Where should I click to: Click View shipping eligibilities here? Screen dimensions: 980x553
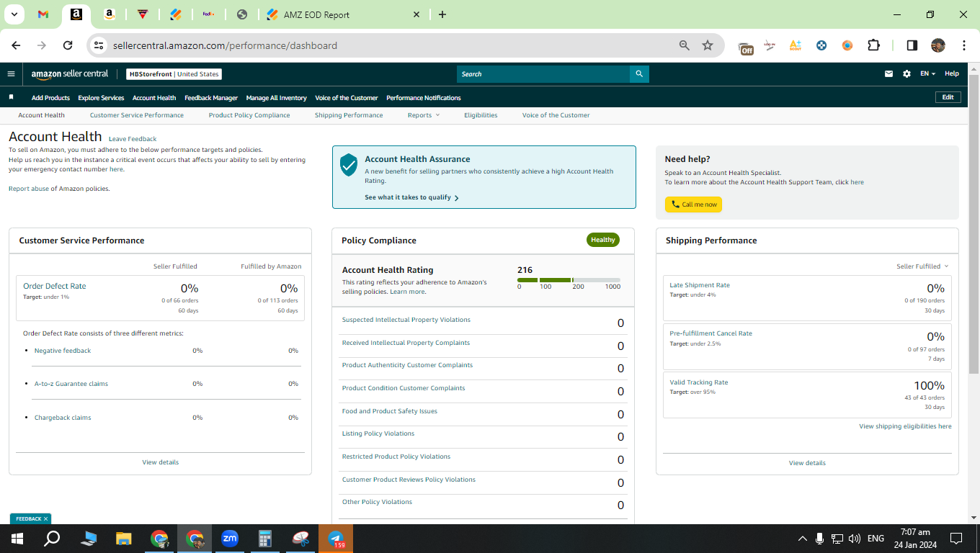click(905, 426)
